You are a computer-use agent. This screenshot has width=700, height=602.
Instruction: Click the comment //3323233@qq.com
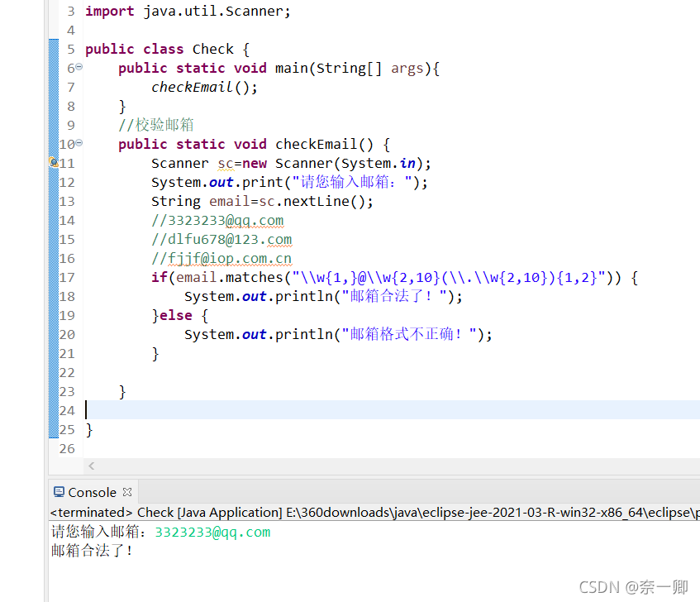tap(217, 221)
